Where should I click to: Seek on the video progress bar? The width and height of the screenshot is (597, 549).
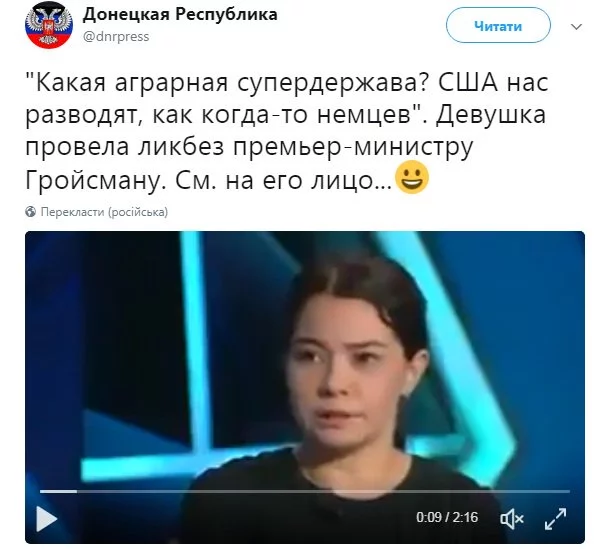coord(305,491)
